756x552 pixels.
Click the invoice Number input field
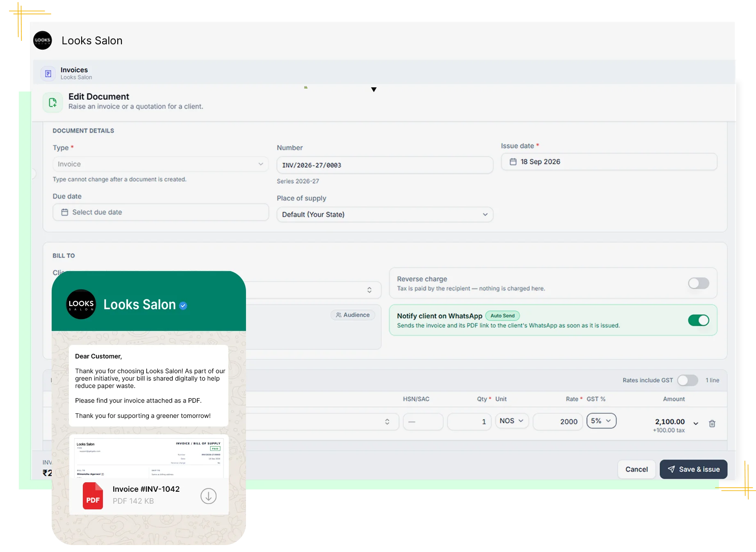385,165
